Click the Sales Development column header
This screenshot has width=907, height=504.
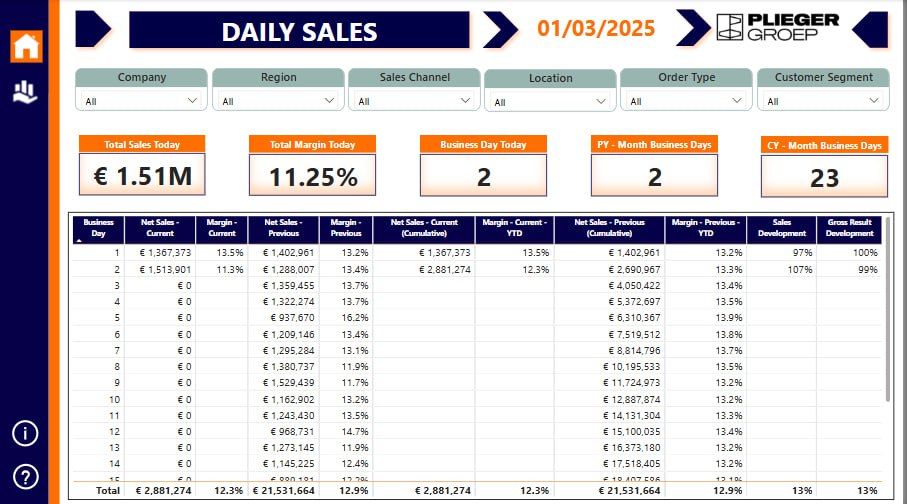click(x=782, y=228)
